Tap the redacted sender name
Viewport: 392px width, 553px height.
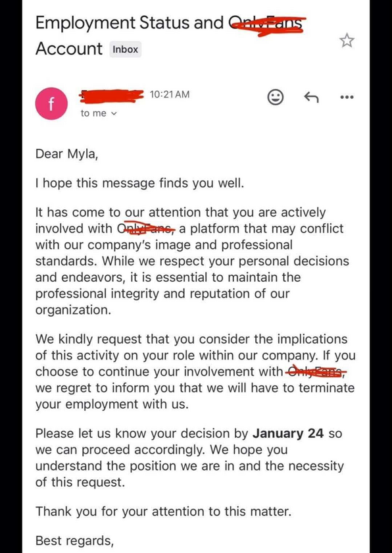[x=112, y=95]
